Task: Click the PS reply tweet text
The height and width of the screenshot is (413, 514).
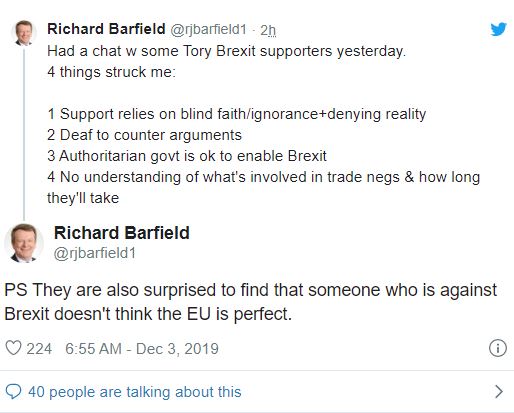Action: pos(251,302)
